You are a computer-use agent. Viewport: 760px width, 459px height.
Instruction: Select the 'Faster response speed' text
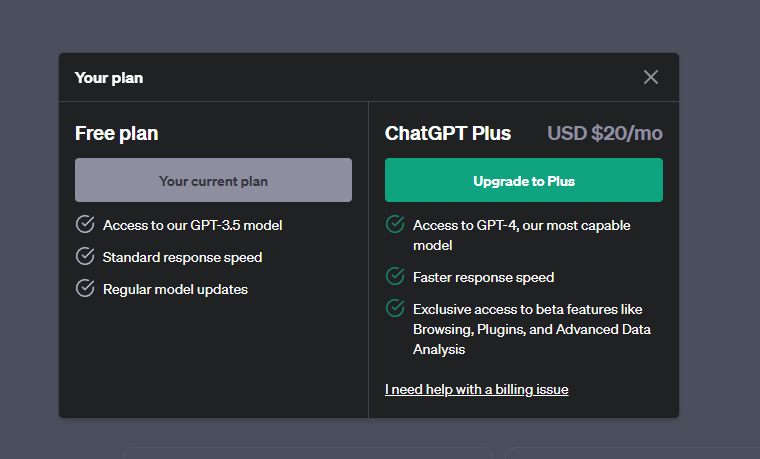coord(483,277)
